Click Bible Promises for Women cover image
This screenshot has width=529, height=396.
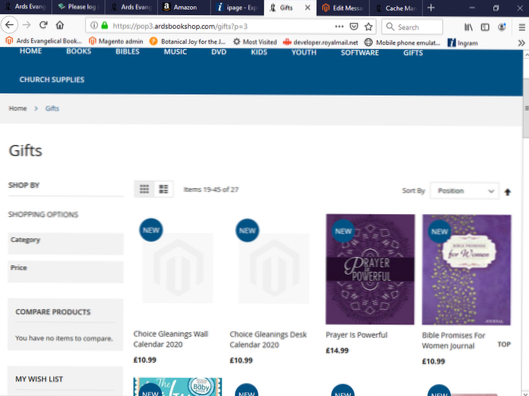pyautogui.click(x=467, y=270)
